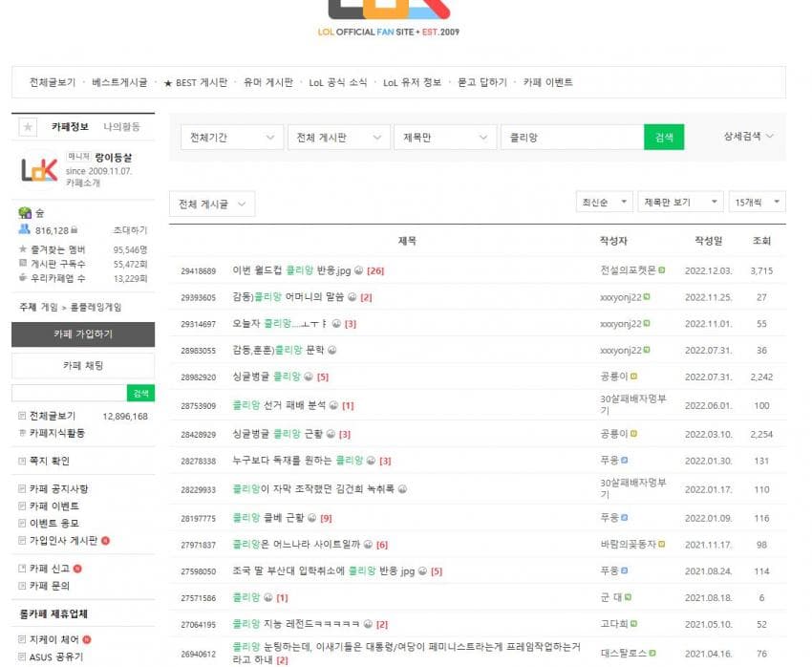Click the new badge beside 카페 신고
The image size is (812, 667).
tap(77, 569)
